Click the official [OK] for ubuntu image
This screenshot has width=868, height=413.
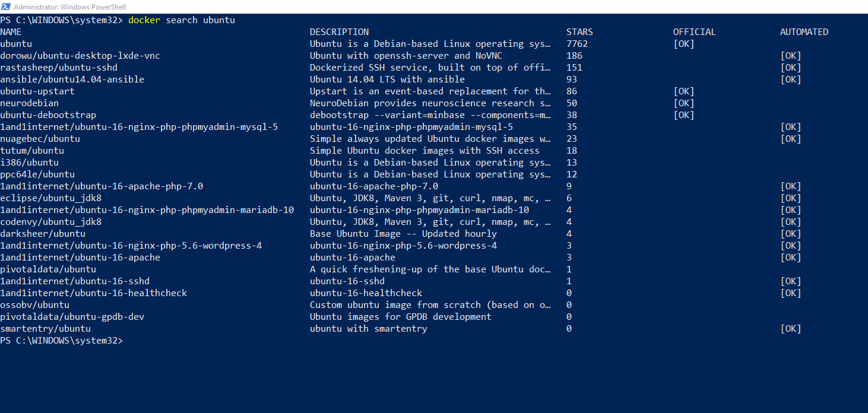[x=684, y=44]
